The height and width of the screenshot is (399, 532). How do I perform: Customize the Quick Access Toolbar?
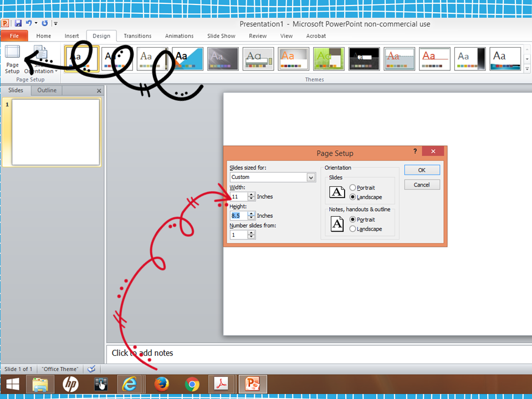click(55, 23)
